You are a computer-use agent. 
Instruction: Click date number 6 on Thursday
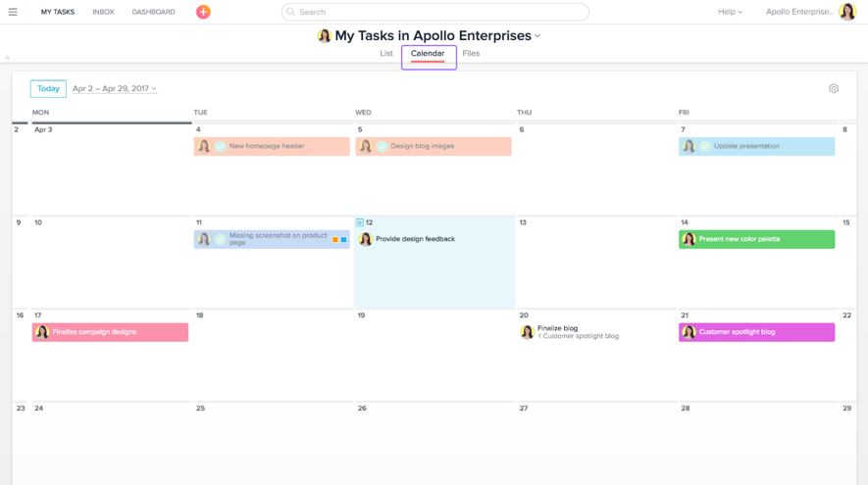point(522,129)
